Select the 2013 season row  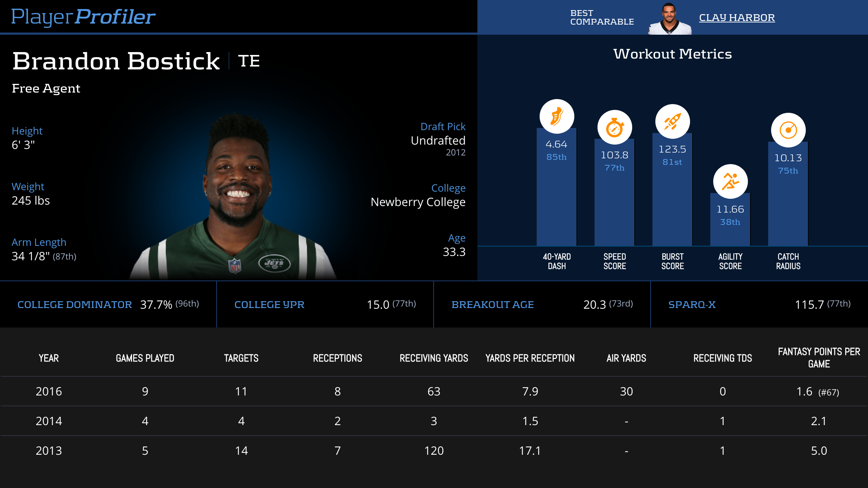(x=49, y=451)
